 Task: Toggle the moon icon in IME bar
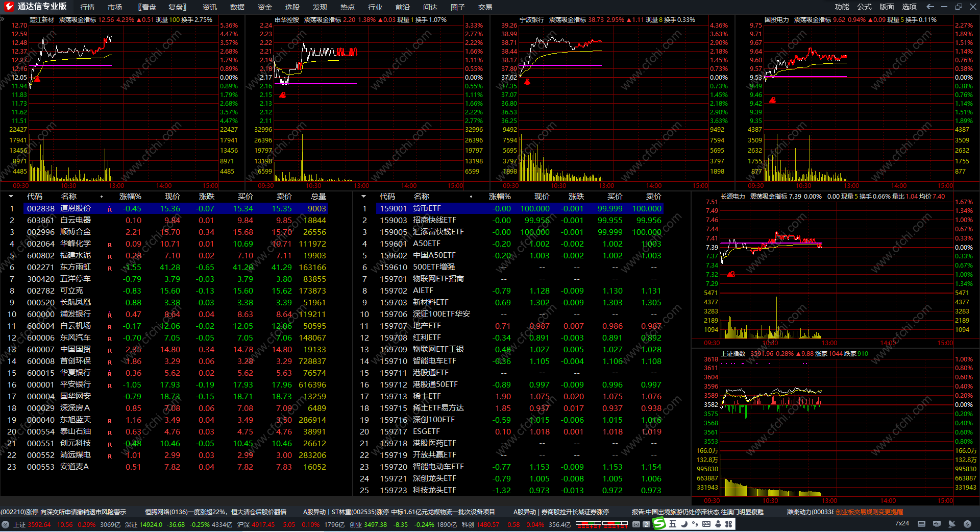tap(684, 524)
